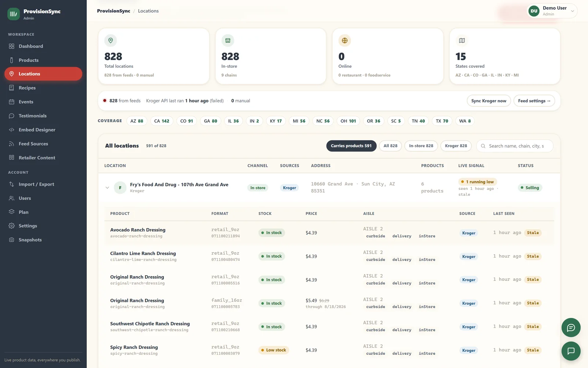Filter coverage by CO 91
Image resolution: width=588 pixels, height=368 pixels.
click(x=187, y=121)
